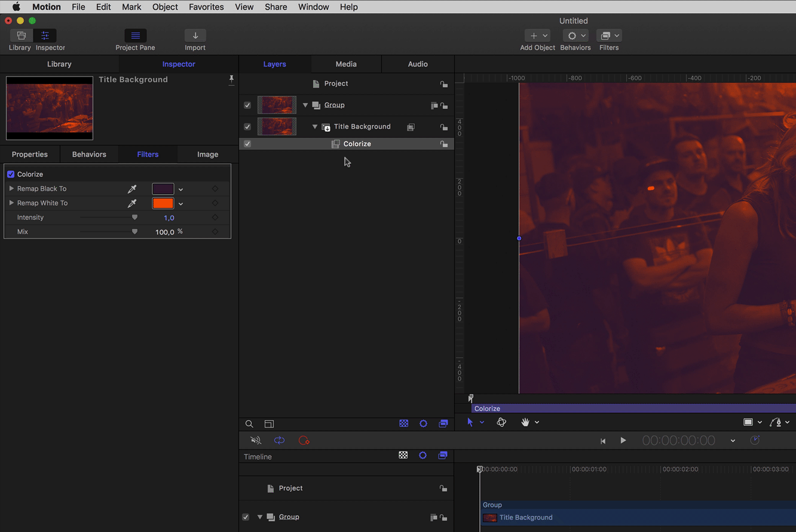Go to start of project
Image resolution: width=796 pixels, height=532 pixels.
(603, 441)
